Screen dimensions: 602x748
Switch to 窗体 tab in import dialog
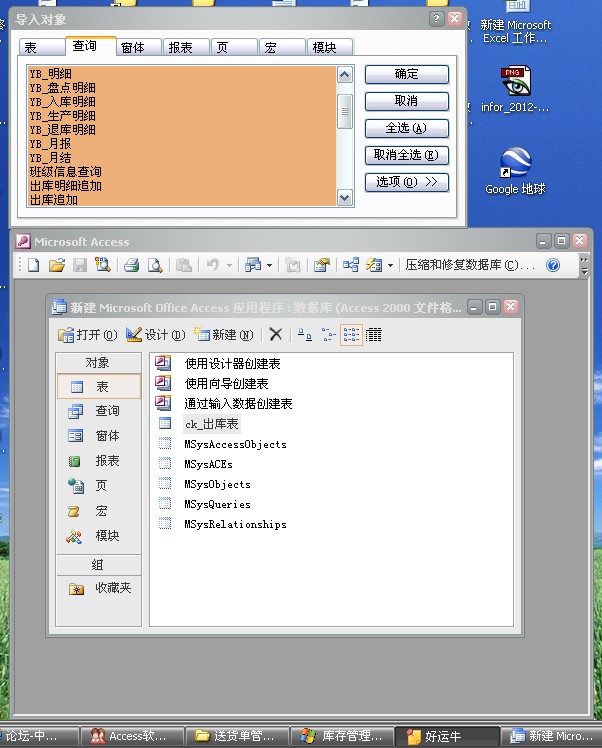pyautogui.click(x=138, y=47)
